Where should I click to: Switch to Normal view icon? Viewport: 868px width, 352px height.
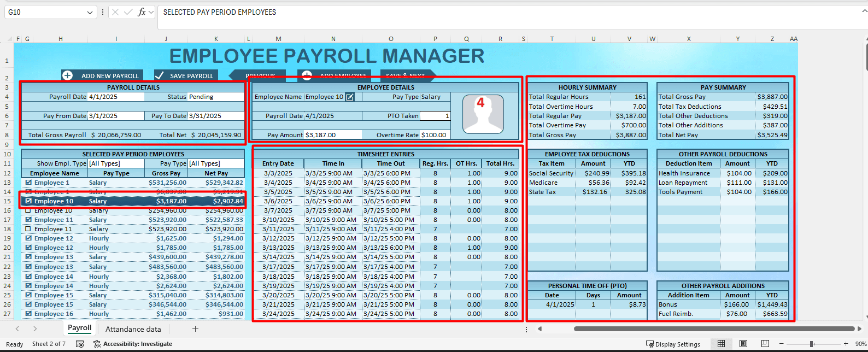coord(722,344)
